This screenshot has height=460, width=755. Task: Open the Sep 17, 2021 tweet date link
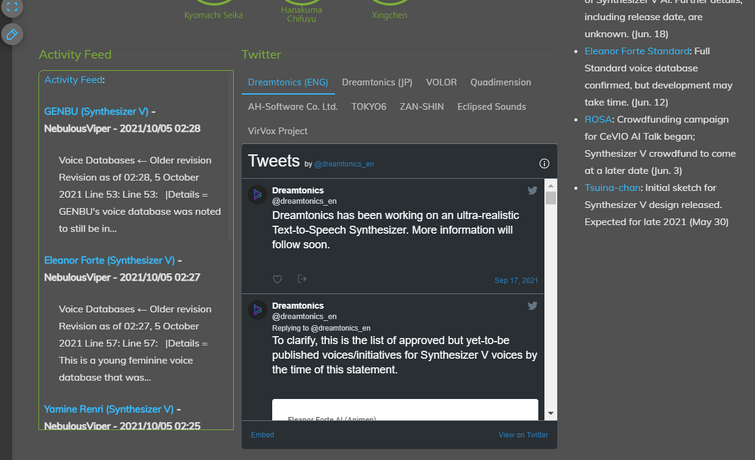[516, 280]
